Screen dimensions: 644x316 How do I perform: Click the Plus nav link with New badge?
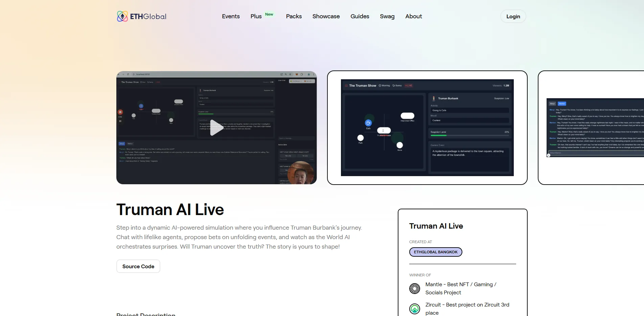pos(256,16)
